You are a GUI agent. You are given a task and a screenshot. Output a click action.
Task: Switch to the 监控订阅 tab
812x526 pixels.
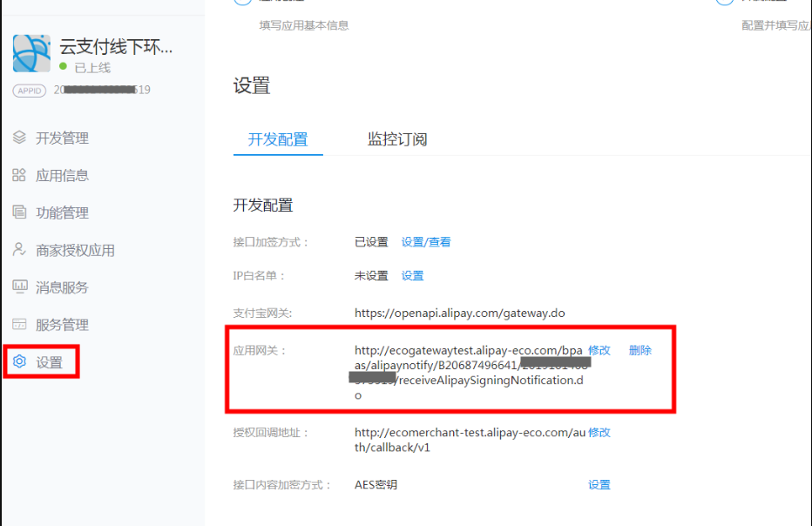point(397,139)
